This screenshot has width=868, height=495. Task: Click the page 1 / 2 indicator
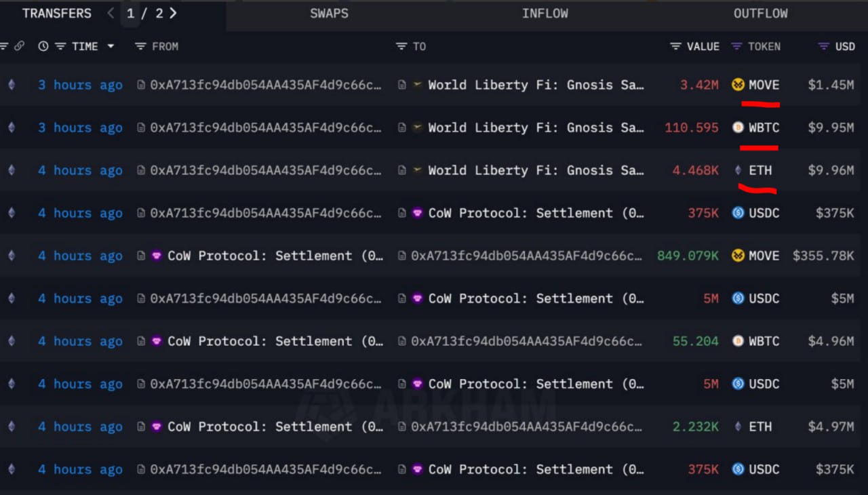(x=144, y=14)
